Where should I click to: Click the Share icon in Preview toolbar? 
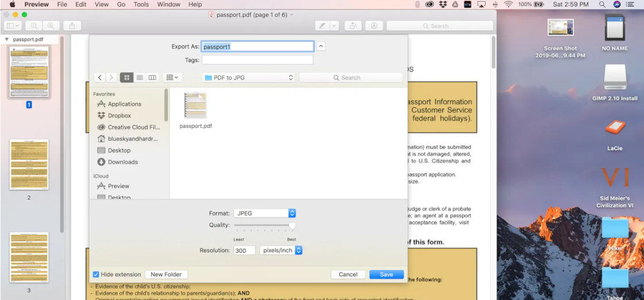[x=72, y=26]
